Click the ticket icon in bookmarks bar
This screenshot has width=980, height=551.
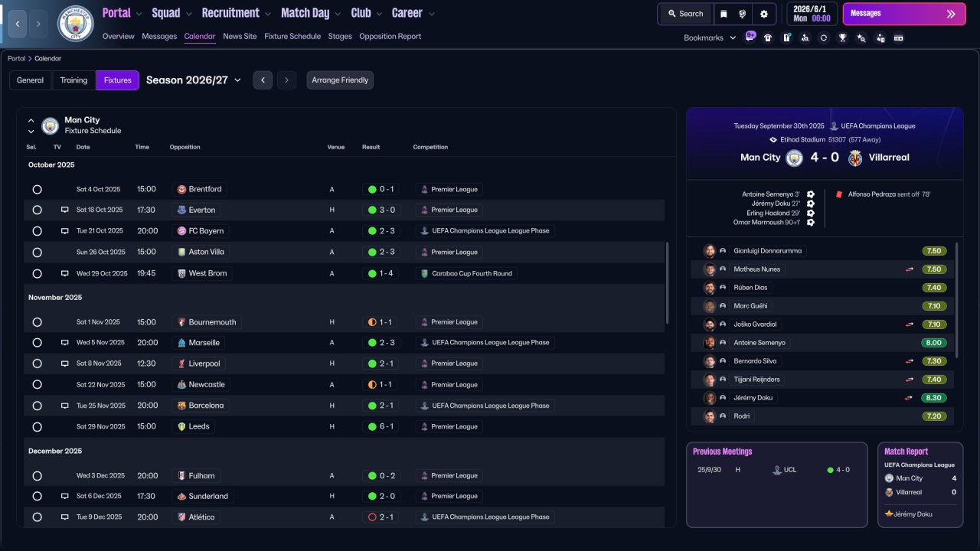tap(898, 37)
